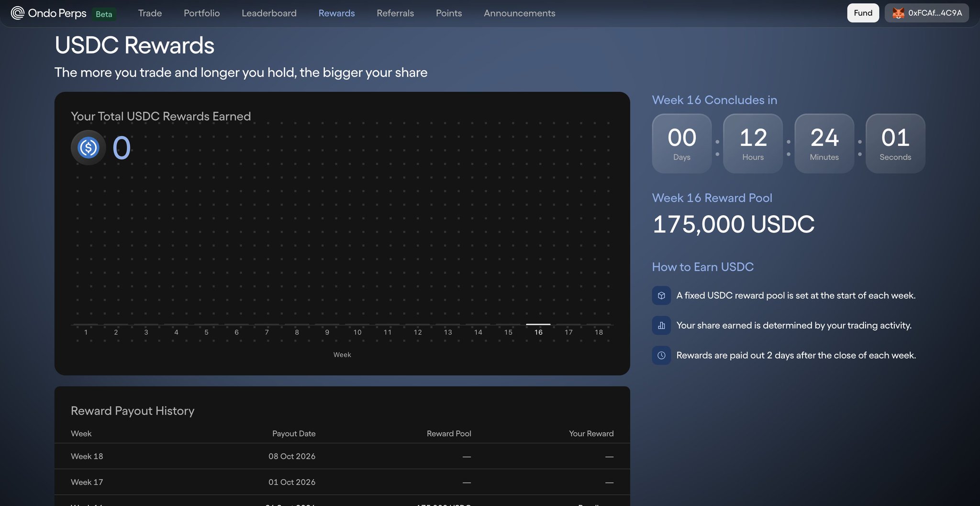
Task: Click the Payout Date column header
Action: coord(294,433)
